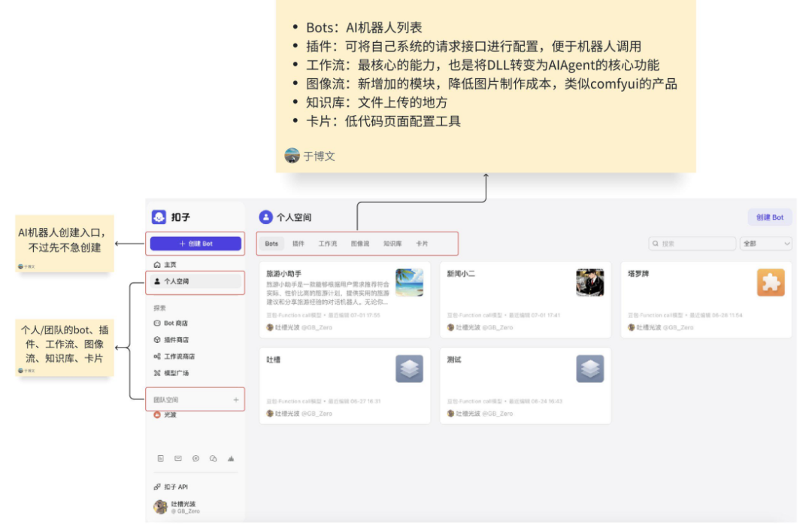Click the 扣子 logo icon
Image resolution: width=812 pixels, height=531 pixels.
point(159,217)
